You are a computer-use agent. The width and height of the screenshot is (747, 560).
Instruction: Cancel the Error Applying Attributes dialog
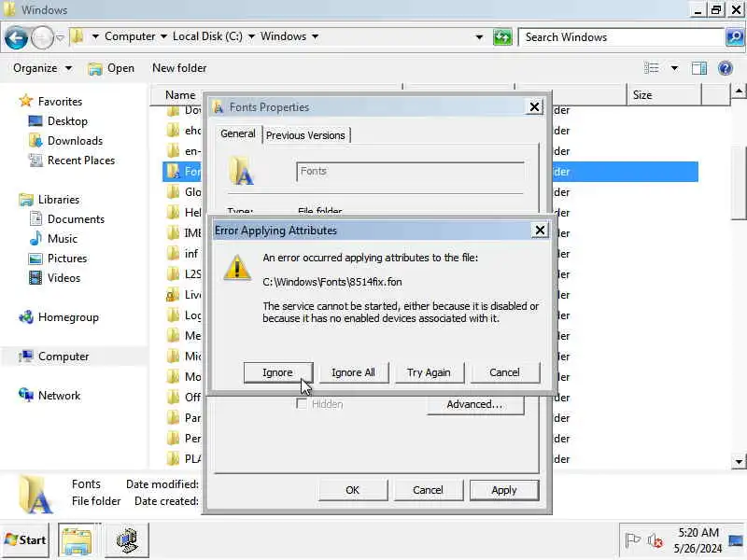tap(504, 372)
